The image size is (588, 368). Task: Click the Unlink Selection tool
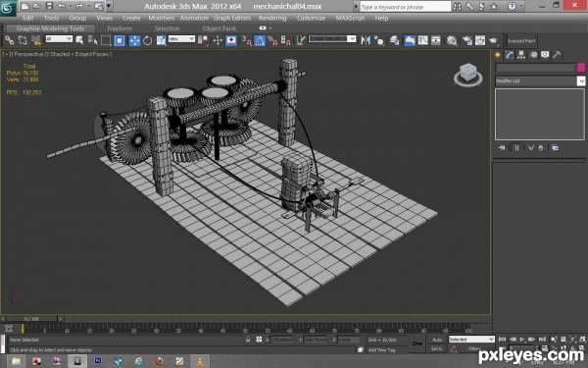coord(23,40)
